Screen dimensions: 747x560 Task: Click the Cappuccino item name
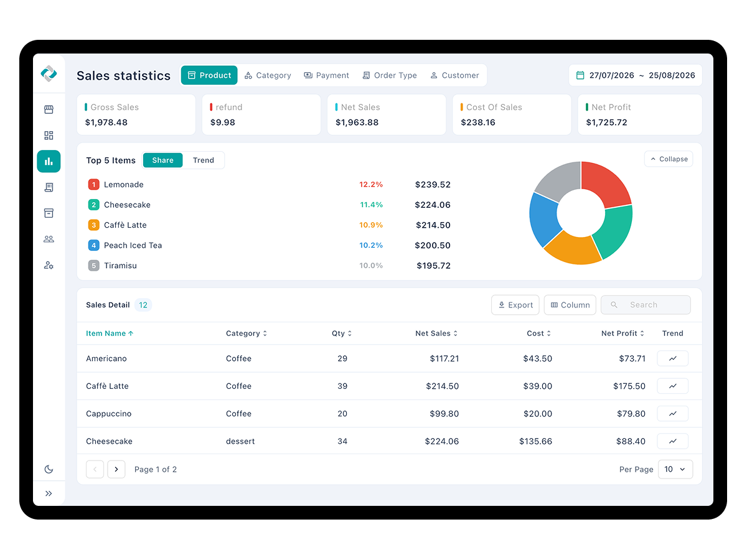pos(109,414)
